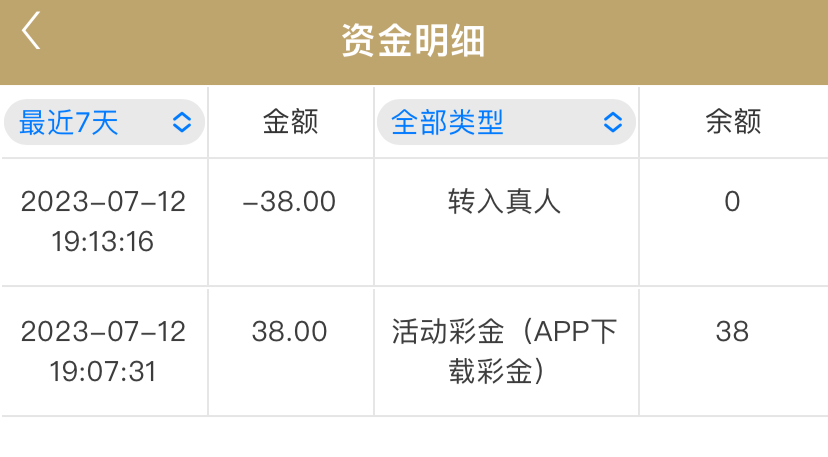Click the gold header bar
This screenshot has height=457, width=828.
650,42
